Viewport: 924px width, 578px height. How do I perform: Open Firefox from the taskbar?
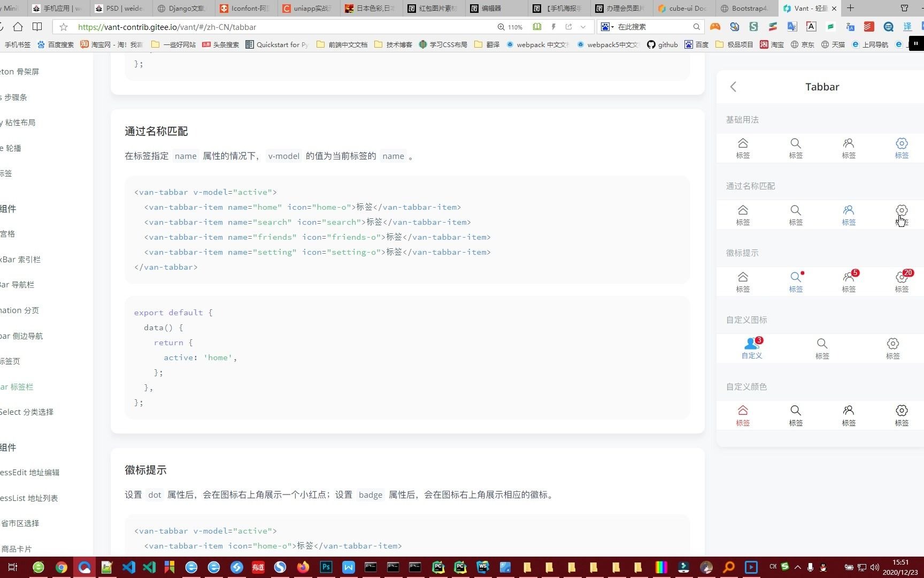(x=303, y=567)
